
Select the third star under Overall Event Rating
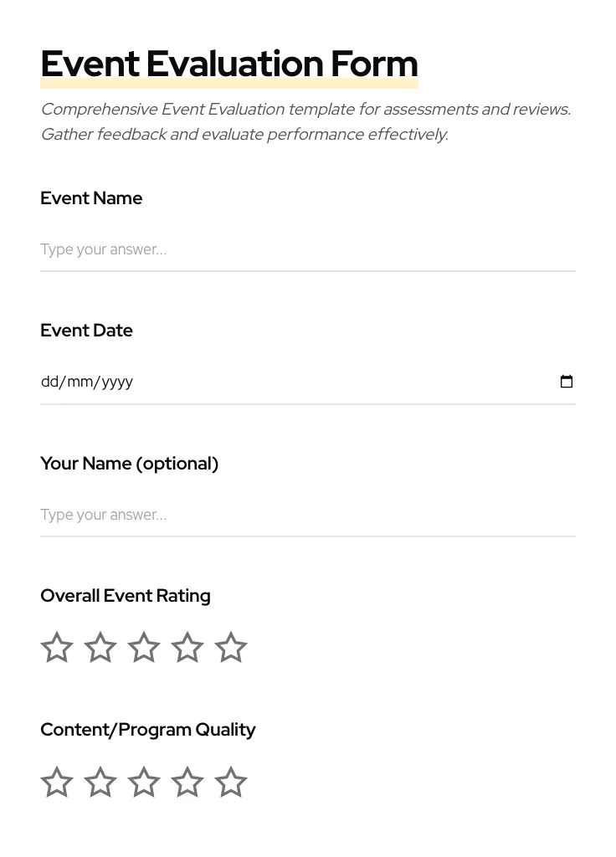(x=143, y=647)
